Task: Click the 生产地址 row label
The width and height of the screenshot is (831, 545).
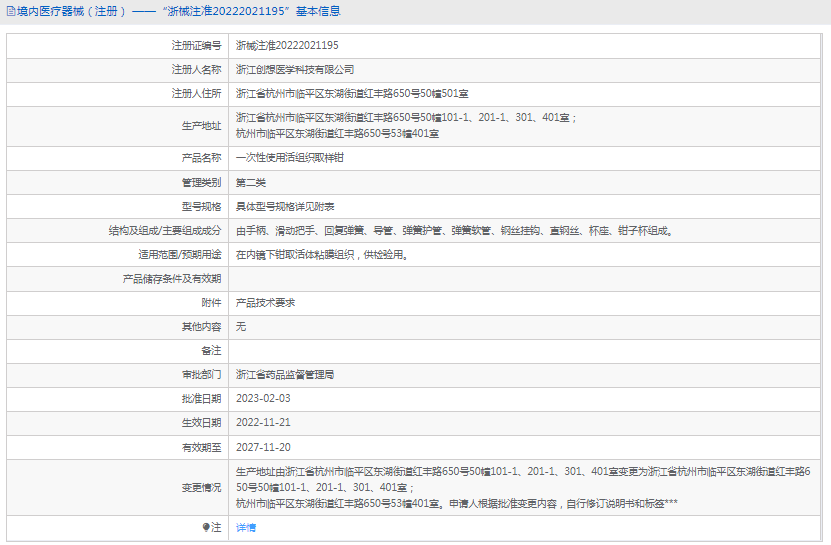Action: [x=201, y=126]
